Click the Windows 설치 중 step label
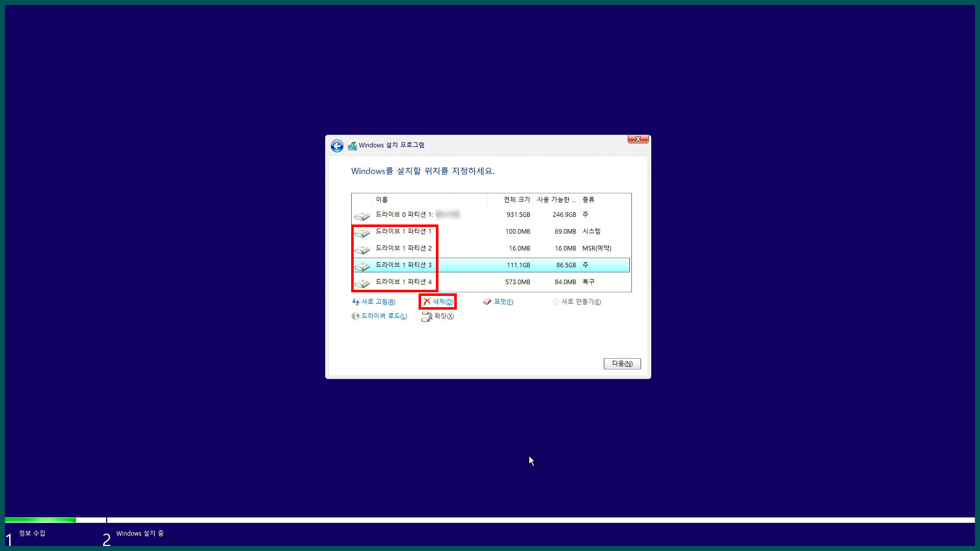 [140, 534]
